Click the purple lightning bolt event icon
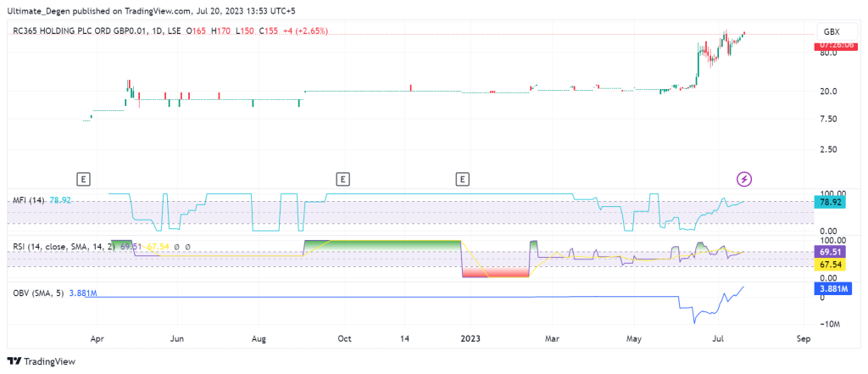 tap(743, 179)
